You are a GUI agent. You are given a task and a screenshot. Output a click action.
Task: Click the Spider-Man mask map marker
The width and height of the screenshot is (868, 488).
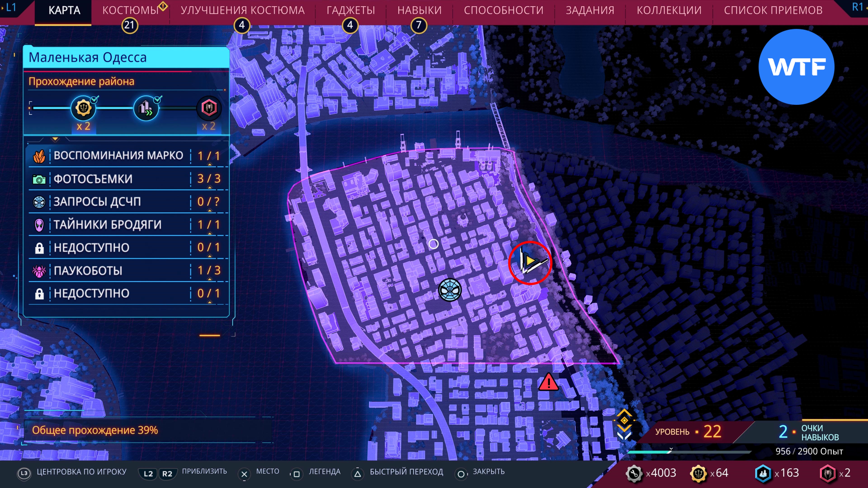(x=450, y=290)
